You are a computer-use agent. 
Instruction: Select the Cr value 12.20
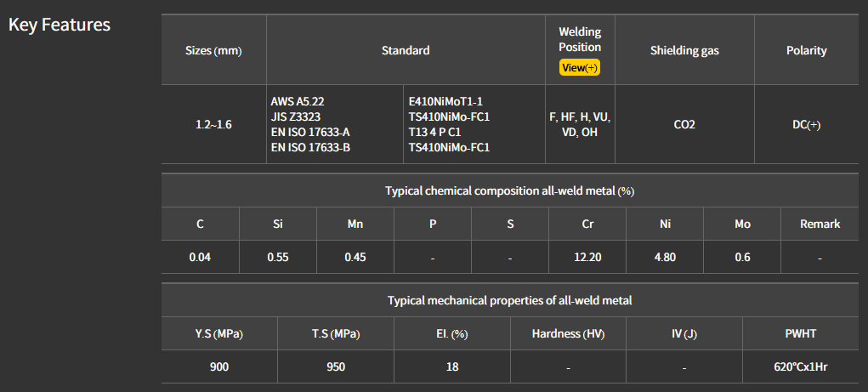pyautogui.click(x=587, y=257)
